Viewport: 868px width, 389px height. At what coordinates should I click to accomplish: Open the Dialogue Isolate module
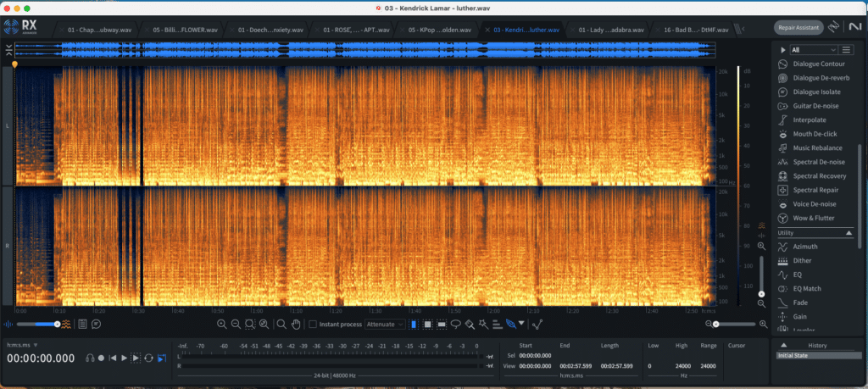point(809,92)
